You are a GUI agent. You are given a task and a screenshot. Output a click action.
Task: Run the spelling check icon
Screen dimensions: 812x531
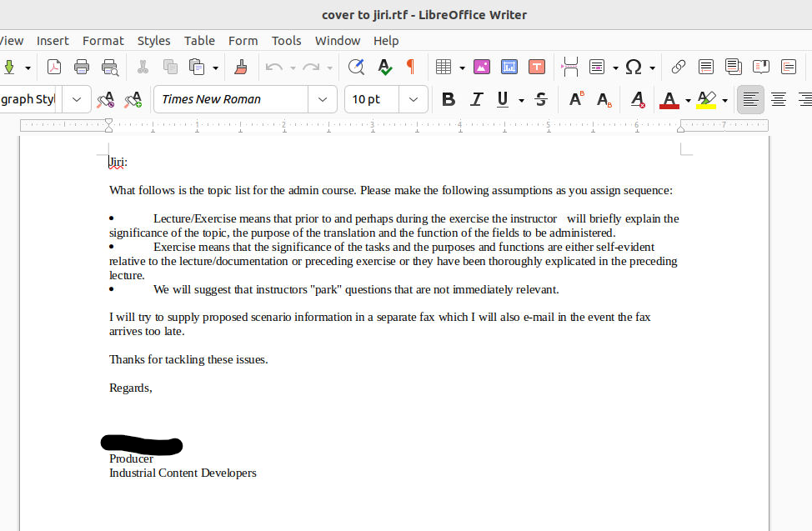coord(385,67)
